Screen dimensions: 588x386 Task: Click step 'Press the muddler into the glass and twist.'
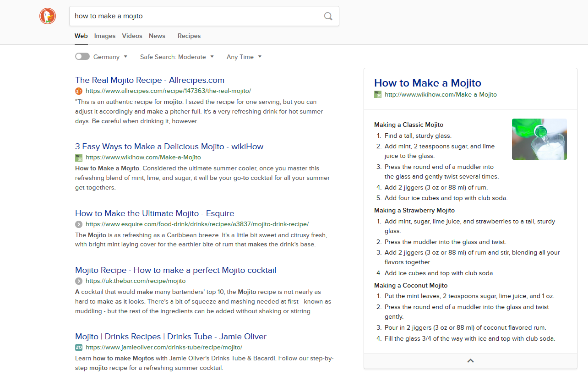click(x=446, y=242)
